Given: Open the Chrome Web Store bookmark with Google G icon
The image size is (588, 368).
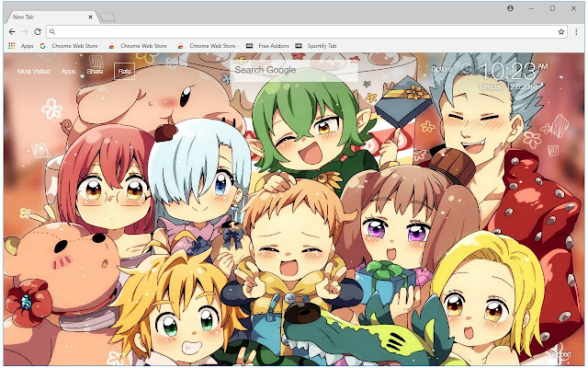Looking at the screenshot, I should (x=70, y=46).
